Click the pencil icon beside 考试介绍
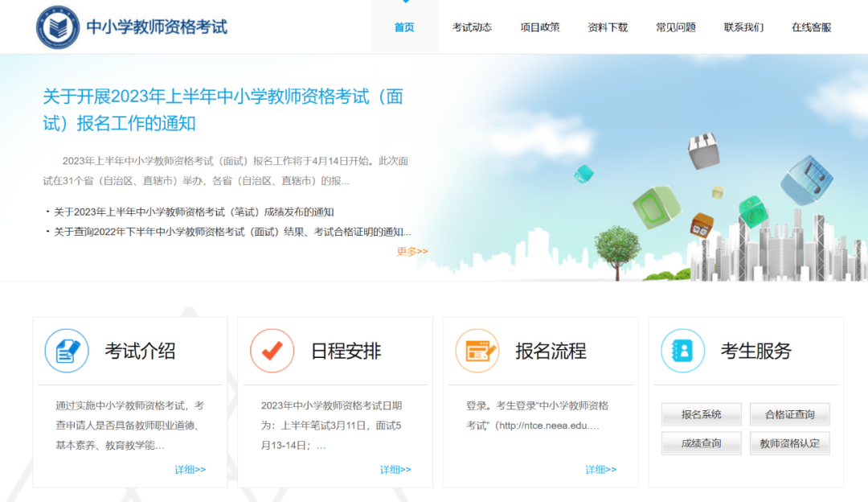The image size is (868, 502). point(68,351)
